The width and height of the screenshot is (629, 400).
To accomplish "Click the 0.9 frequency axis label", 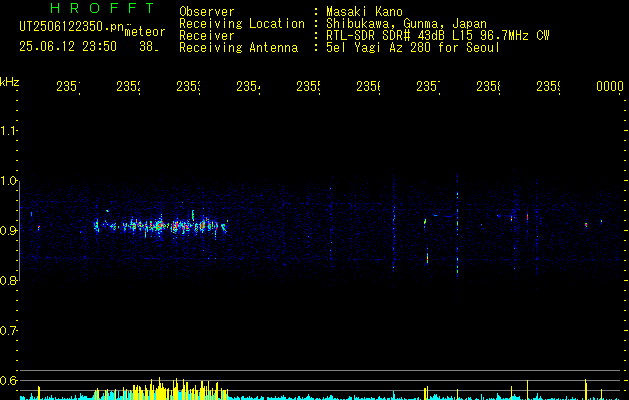I will pos(8,231).
